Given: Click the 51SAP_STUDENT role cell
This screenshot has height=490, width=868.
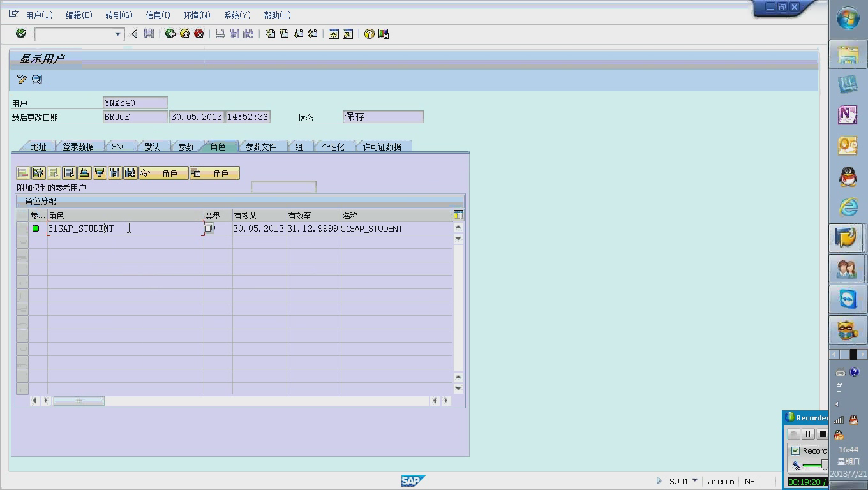Looking at the screenshot, I should tap(126, 228).
